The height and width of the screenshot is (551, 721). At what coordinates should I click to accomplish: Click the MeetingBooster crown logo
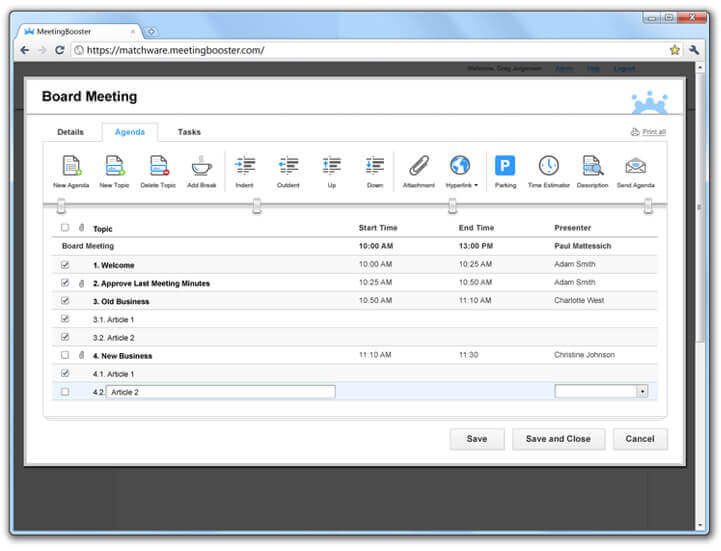pyautogui.click(x=649, y=102)
